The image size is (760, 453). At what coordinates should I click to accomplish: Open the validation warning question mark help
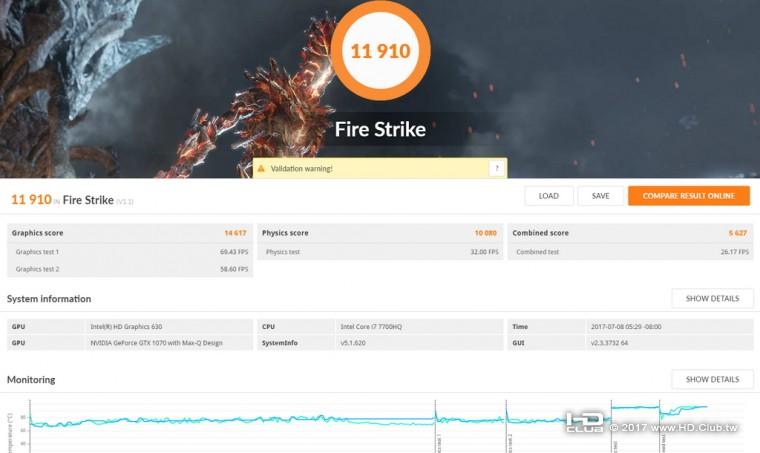pos(497,169)
